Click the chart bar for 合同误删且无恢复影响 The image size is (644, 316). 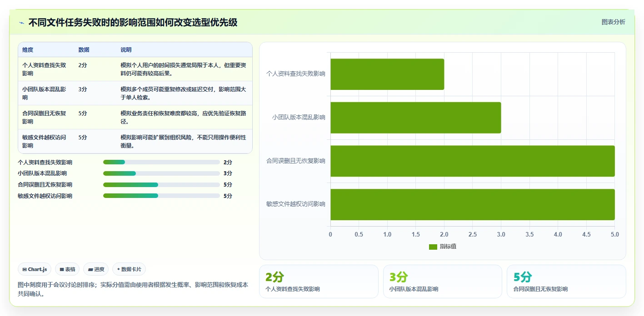click(x=473, y=161)
